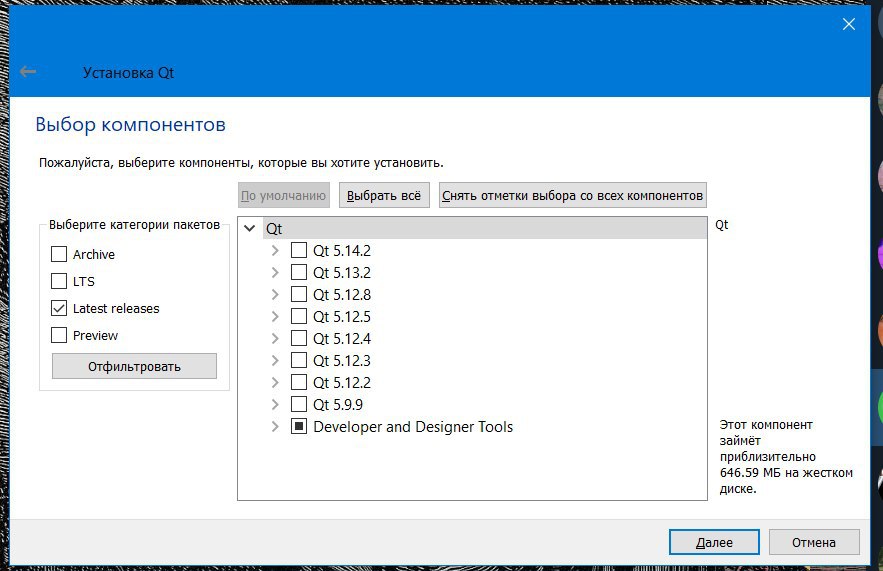Screen dimensions: 883x571
Task: Click the LTS label text
Action: point(83,281)
